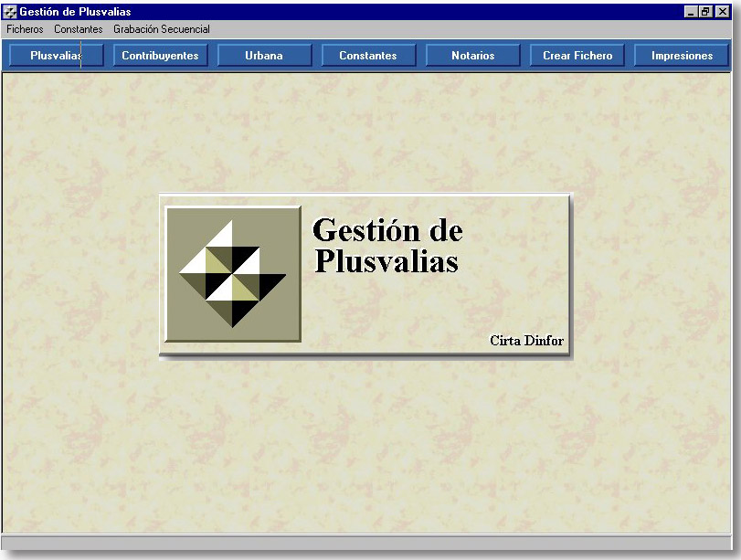
Task: Minimize the Gestión de Plusvalias window
Action: tap(691, 12)
